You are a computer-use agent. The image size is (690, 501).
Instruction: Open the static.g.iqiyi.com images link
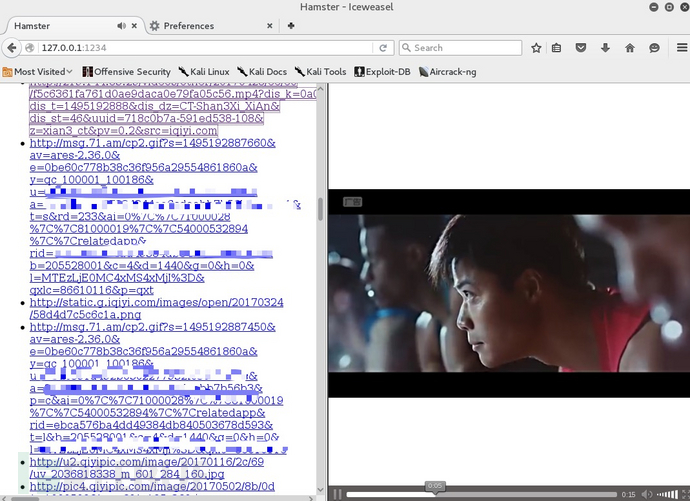[x=156, y=308]
